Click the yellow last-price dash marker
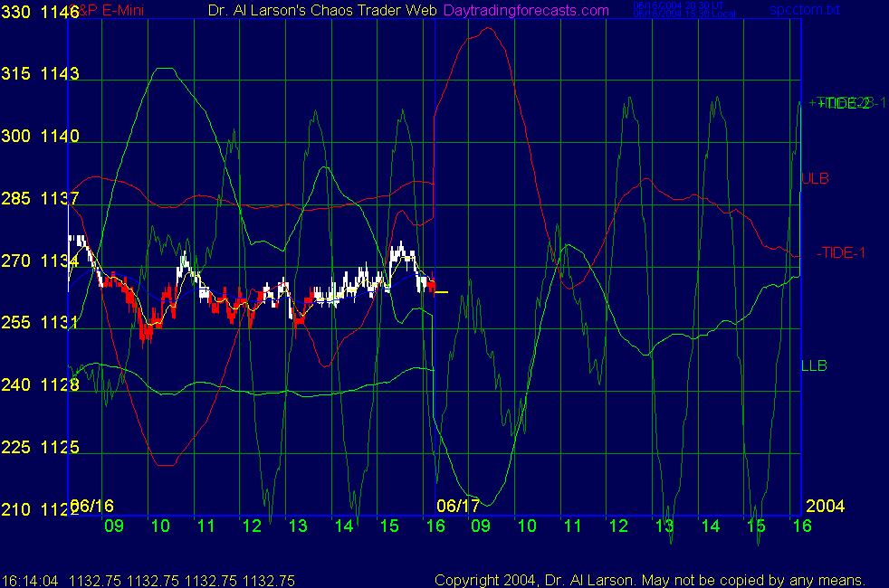This screenshot has height=588, width=889. coord(442,291)
